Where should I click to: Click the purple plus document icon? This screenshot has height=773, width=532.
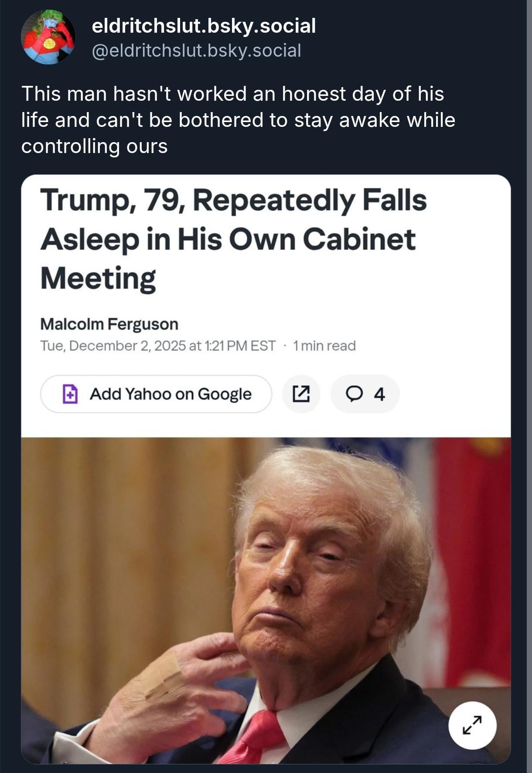pos(70,394)
